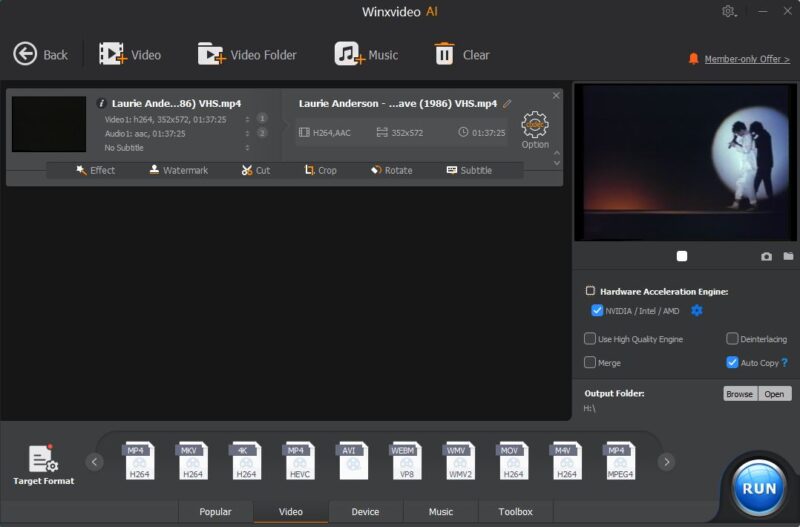Open codec Option gear
Viewport: 800px width, 527px height.
(x=535, y=124)
